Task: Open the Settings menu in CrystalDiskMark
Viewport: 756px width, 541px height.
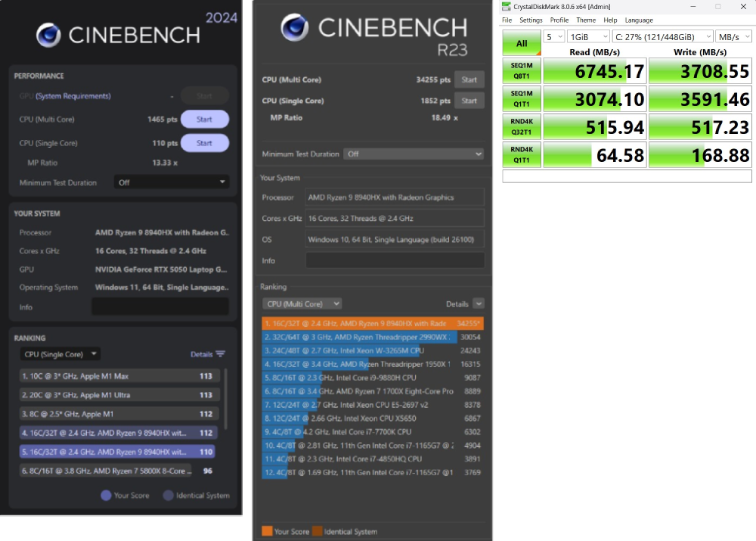Action: pyautogui.click(x=531, y=20)
